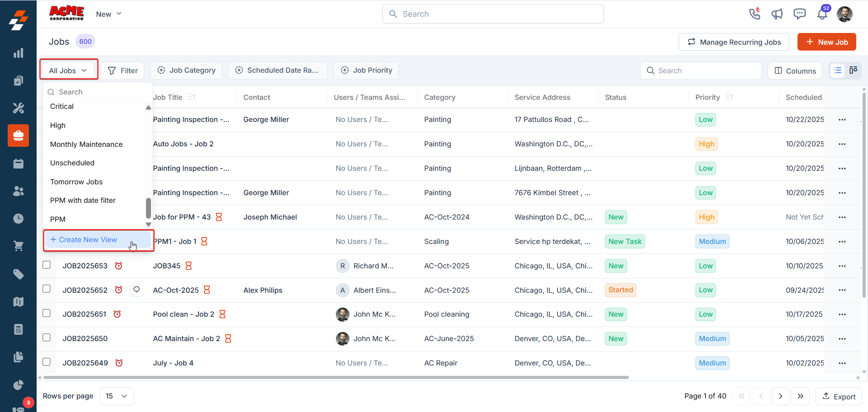Open the New menu in header
Viewport: 868px width, 412px height.
108,14
